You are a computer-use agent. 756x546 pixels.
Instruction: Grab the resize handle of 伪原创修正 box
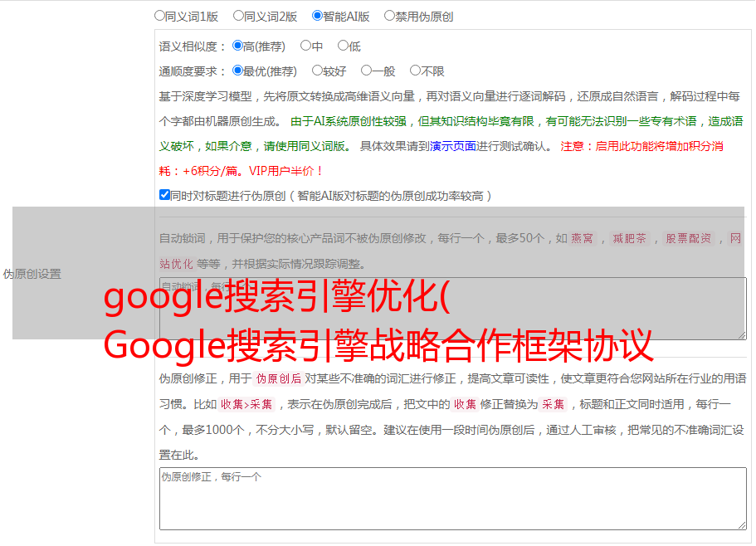(742, 525)
